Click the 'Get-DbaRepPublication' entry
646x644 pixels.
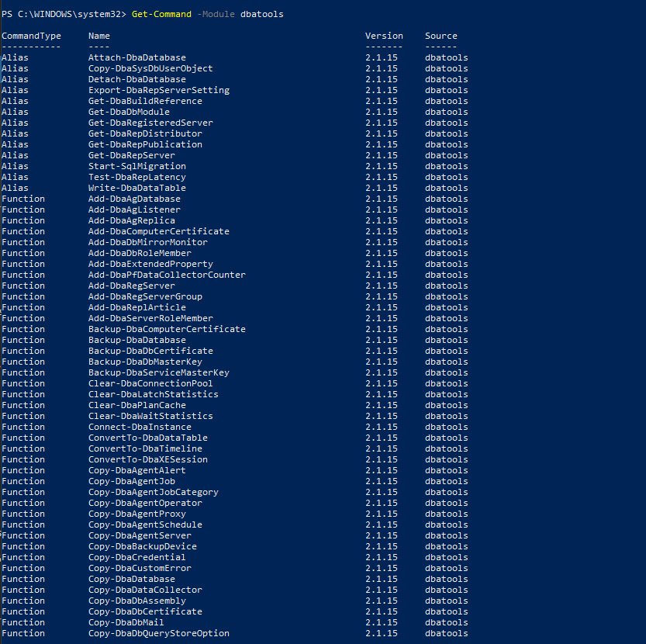point(146,144)
